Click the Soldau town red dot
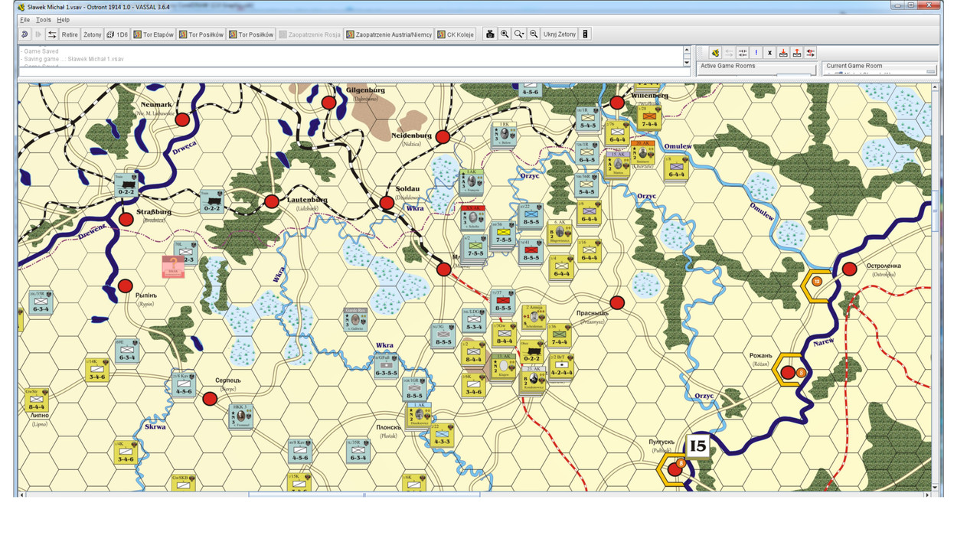980x555 pixels. (x=387, y=203)
